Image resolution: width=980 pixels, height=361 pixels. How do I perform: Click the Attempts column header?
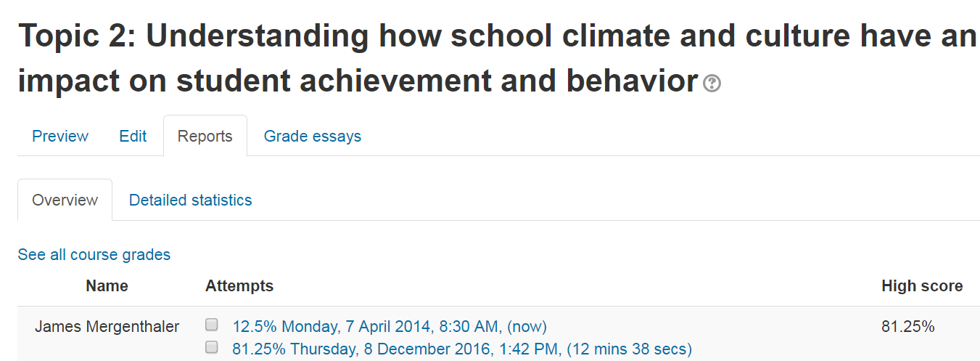[239, 286]
